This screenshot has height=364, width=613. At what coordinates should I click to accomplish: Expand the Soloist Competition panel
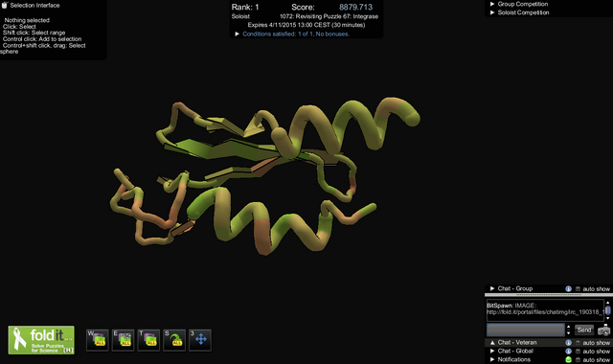(492, 12)
